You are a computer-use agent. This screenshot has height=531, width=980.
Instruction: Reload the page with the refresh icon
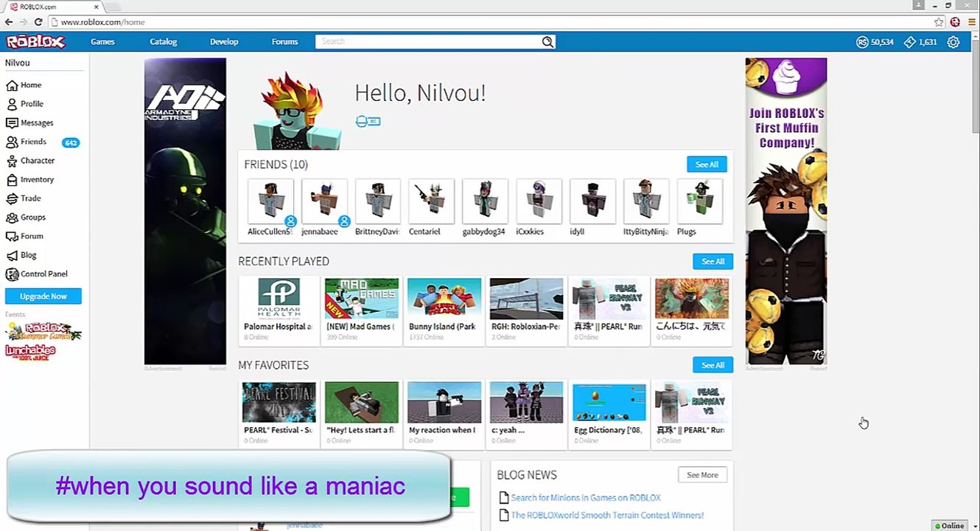tap(38, 22)
